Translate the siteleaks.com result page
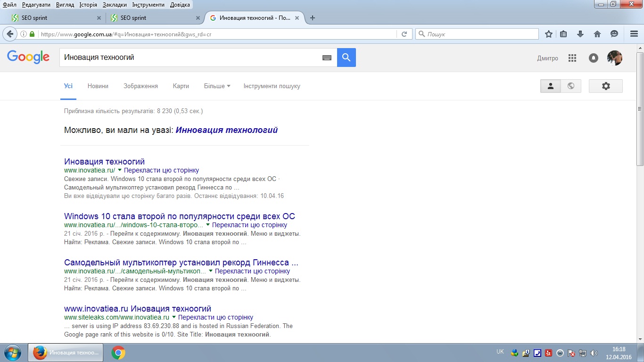The image size is (644, 362). pyautogui.click(x=215, y=317)
